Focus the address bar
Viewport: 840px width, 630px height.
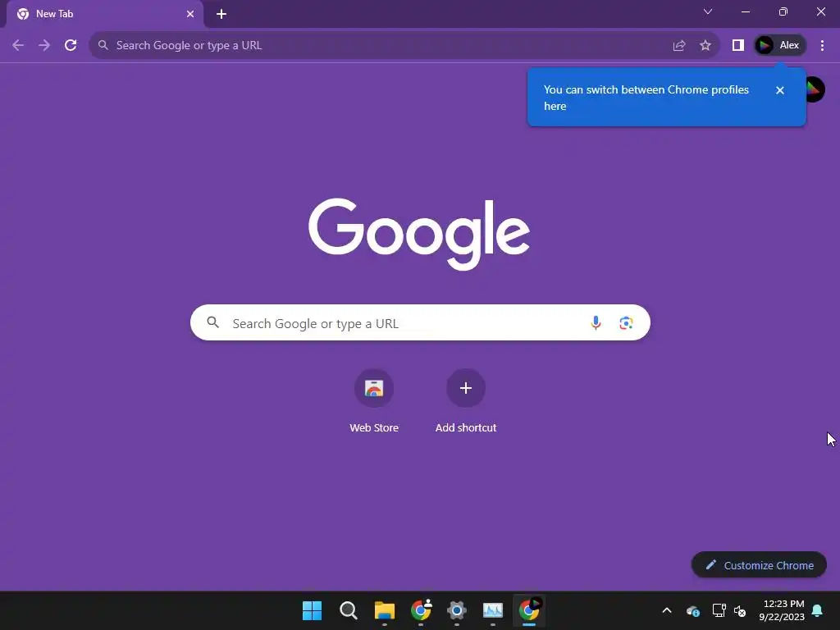pos(404,46)
